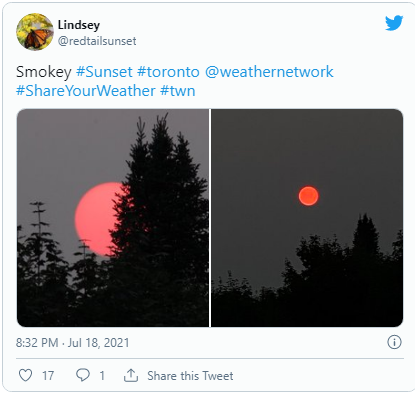Click the like count 17
Image resolution: width=415 pixels, height=395 pixels.
(x=48, y=376)
